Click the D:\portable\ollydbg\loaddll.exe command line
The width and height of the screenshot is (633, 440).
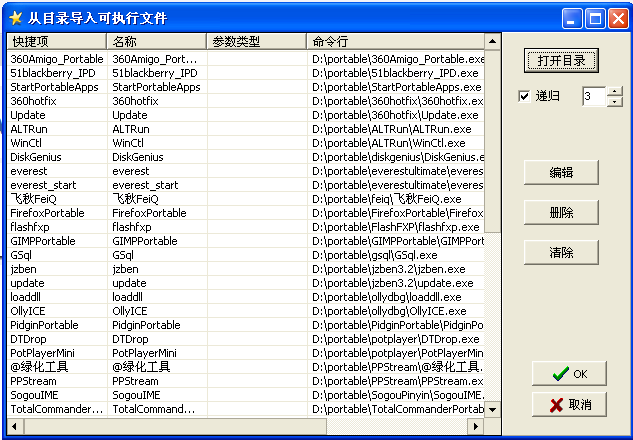click(x=386, y=297)
